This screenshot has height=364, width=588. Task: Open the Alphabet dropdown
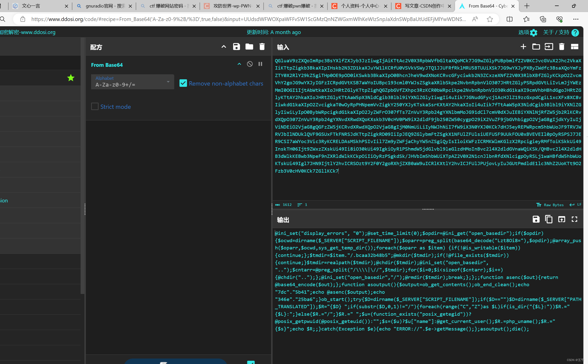168,82
